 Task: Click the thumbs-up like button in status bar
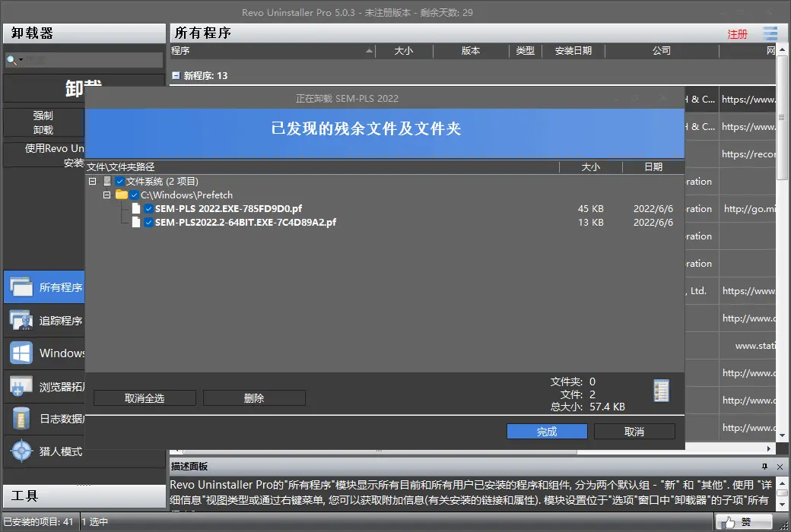pos(744,522)
